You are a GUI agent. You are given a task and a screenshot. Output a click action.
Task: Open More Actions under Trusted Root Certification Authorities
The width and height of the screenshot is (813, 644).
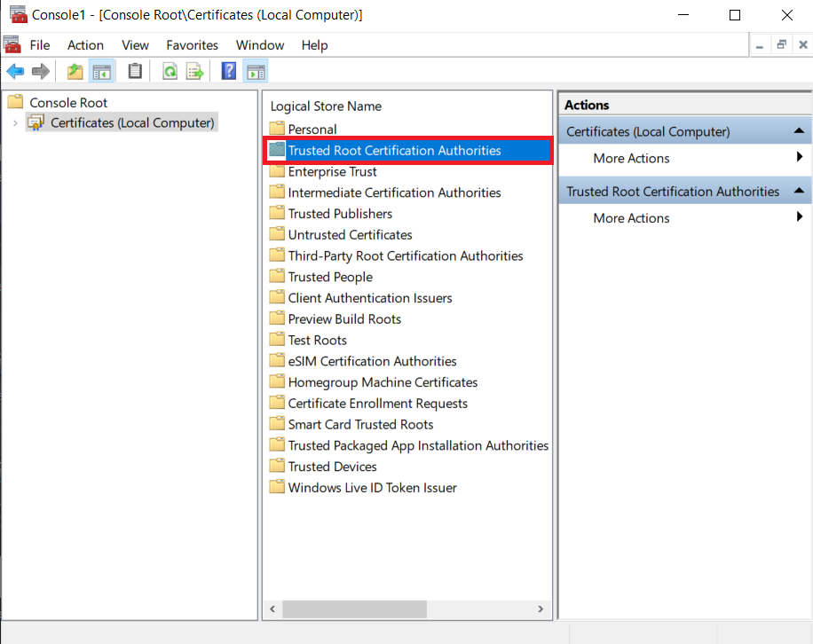coord(685,218)
